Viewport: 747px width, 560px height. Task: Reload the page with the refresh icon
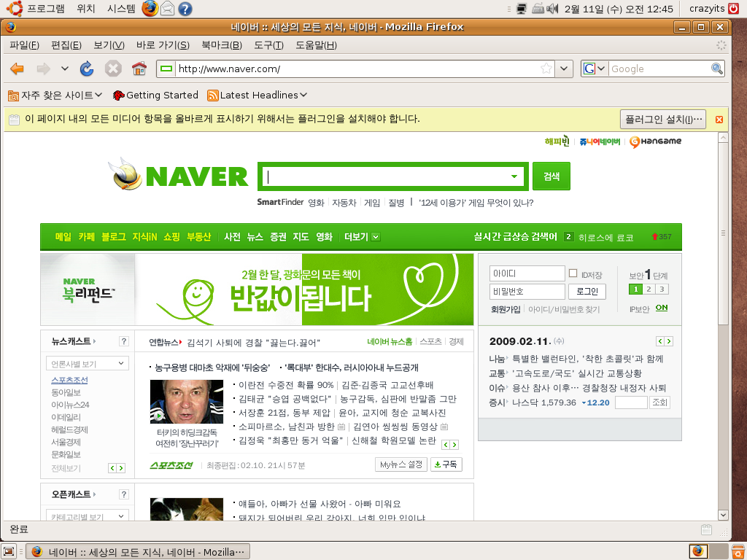[x=87, y=69]
